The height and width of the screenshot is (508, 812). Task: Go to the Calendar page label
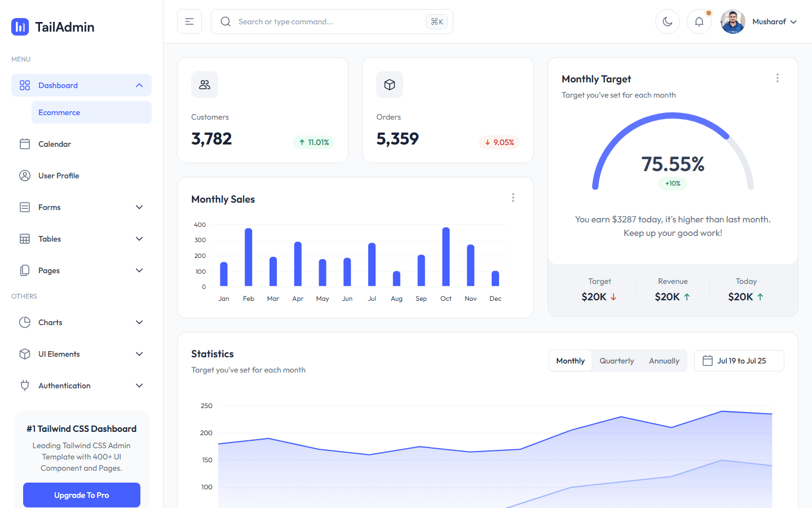tap(55, 144)
